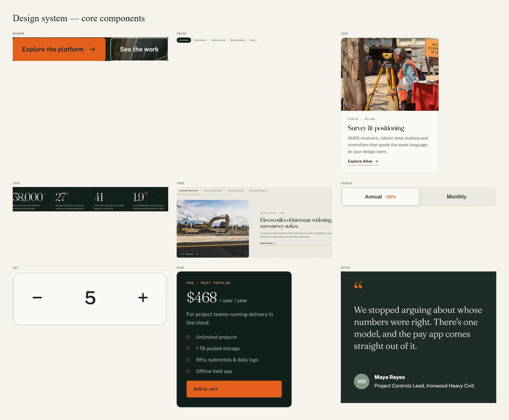The width and height of the screenshot is (509, 420).
Task: Select the Machine control chip
Action: (218, 40)
